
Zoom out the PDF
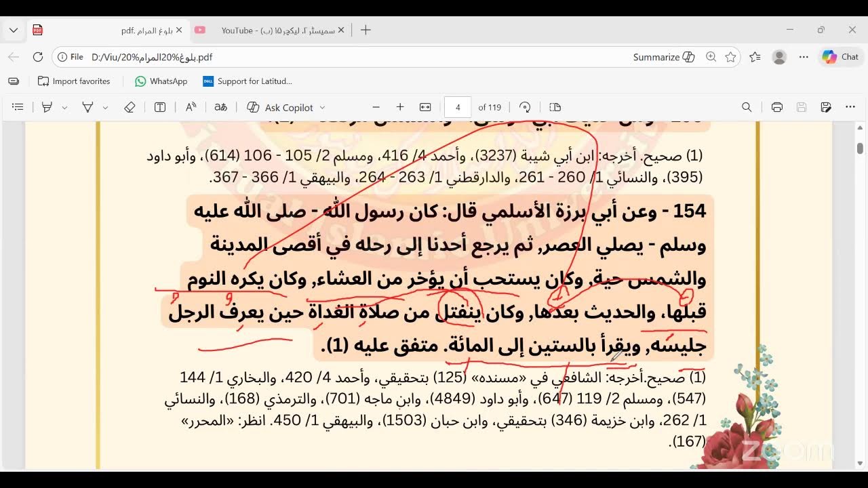(376, 107)
